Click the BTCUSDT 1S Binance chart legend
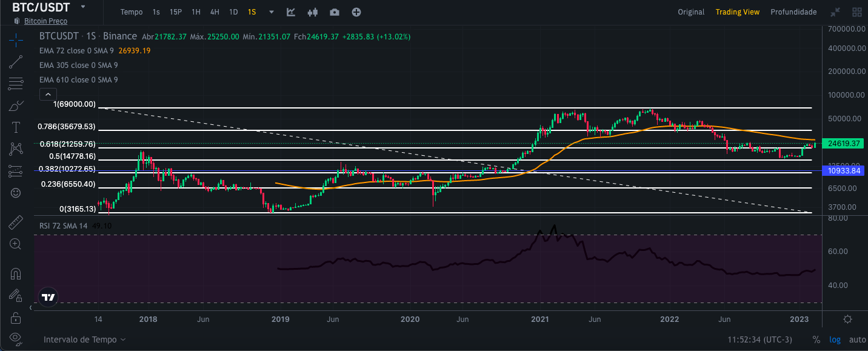 (x=88, y=36)
